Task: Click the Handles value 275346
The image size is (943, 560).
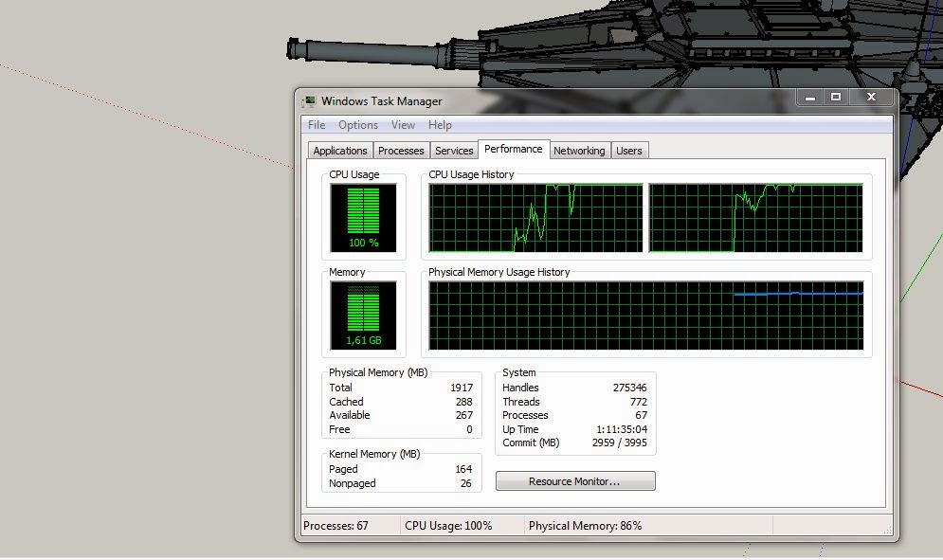Action: point(629,388)
